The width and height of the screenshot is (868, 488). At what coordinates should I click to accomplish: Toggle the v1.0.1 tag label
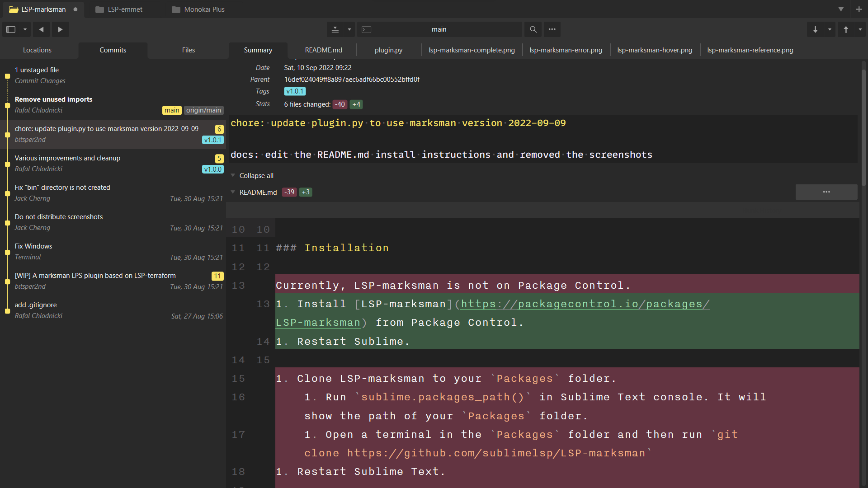click(294, 91)
